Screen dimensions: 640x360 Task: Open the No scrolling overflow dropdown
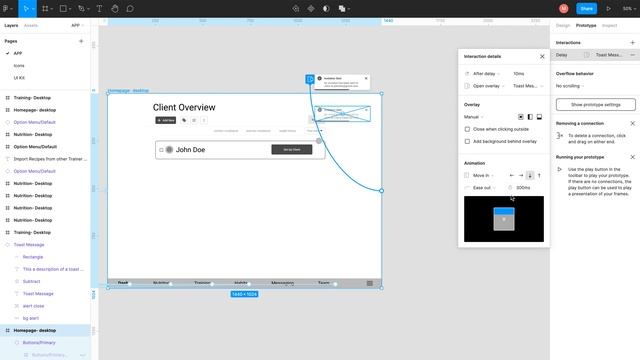click(x=570, y=86)
